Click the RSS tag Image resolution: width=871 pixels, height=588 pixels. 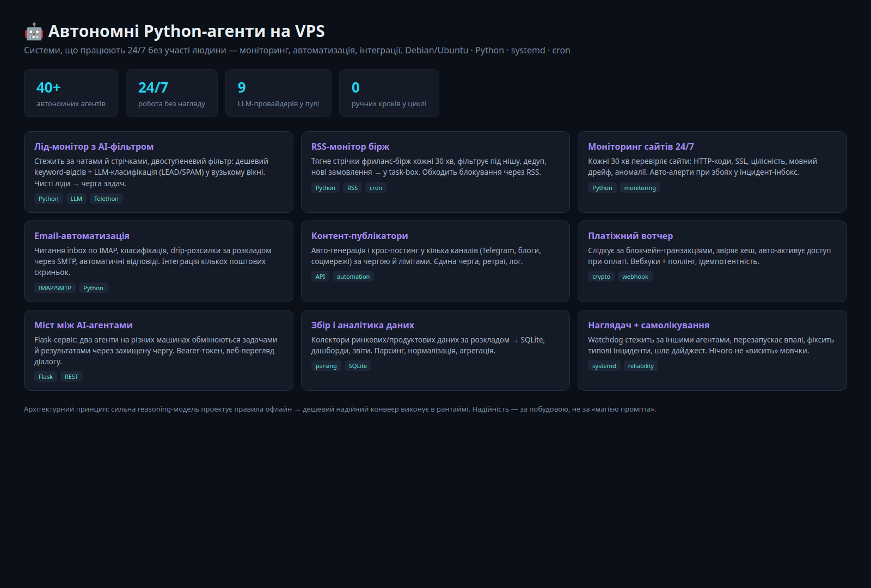point(353,188)
